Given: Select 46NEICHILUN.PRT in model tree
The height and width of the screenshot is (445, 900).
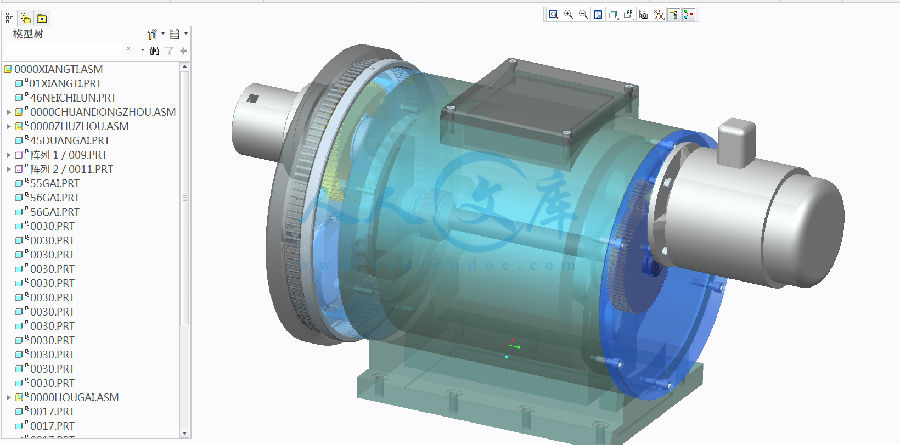Looking at the screenshot, I should click(66, 98).
